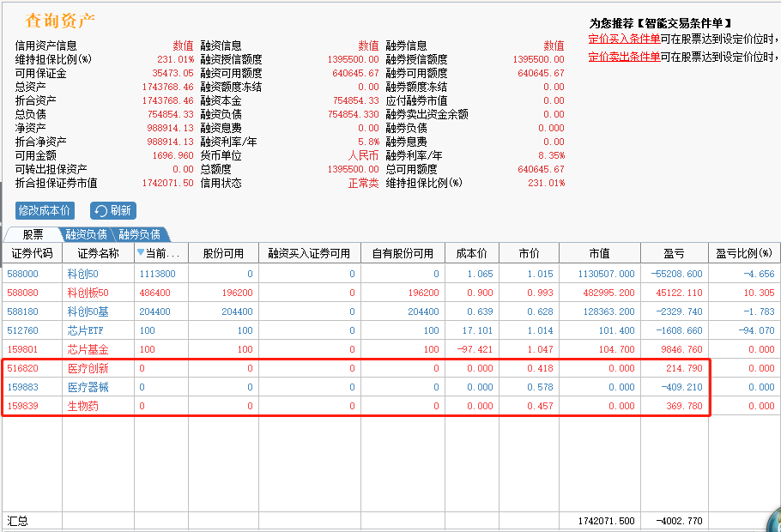
Task: Sort by 自有股份可用 column header
Action: pos(403,253)
